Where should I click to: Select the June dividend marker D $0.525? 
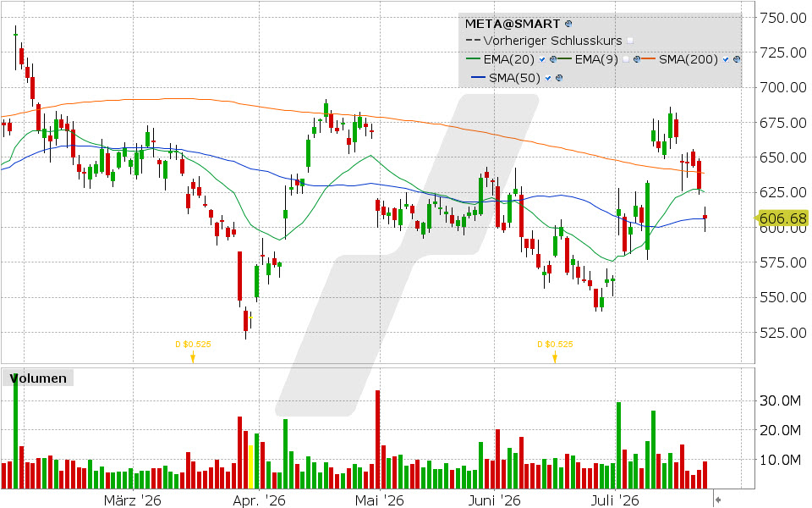tap(555, 350)
